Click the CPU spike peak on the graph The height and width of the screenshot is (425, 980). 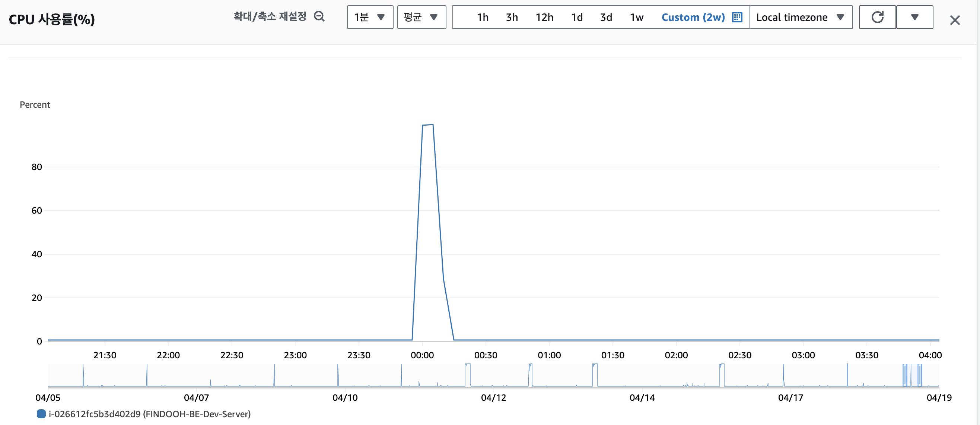coord(427,125)
